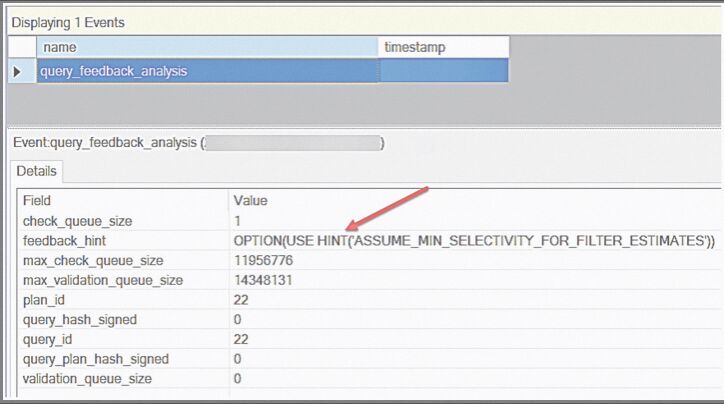Select the max_check_queue_size field
The width and height of the screenshot is (724, 404).
(93, 261)
